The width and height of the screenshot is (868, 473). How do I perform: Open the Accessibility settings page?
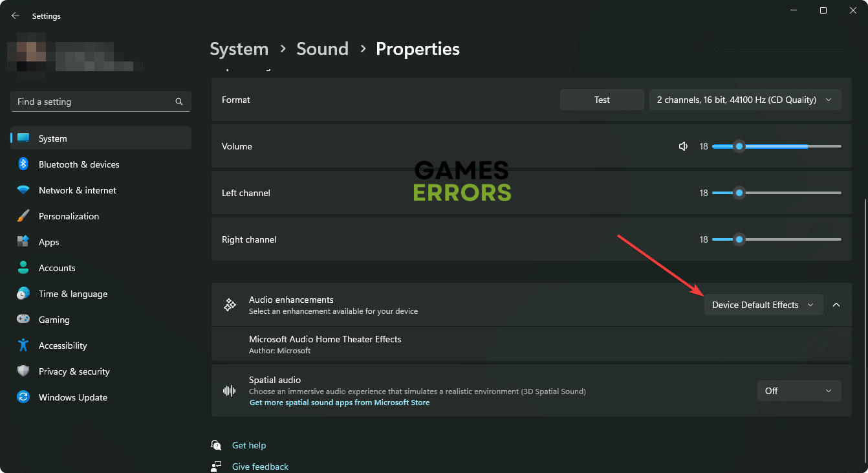pyautogui.click(x=62, y=346)
